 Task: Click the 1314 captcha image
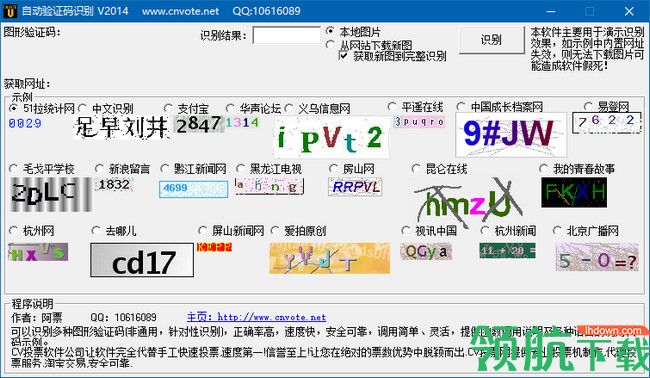243,122
